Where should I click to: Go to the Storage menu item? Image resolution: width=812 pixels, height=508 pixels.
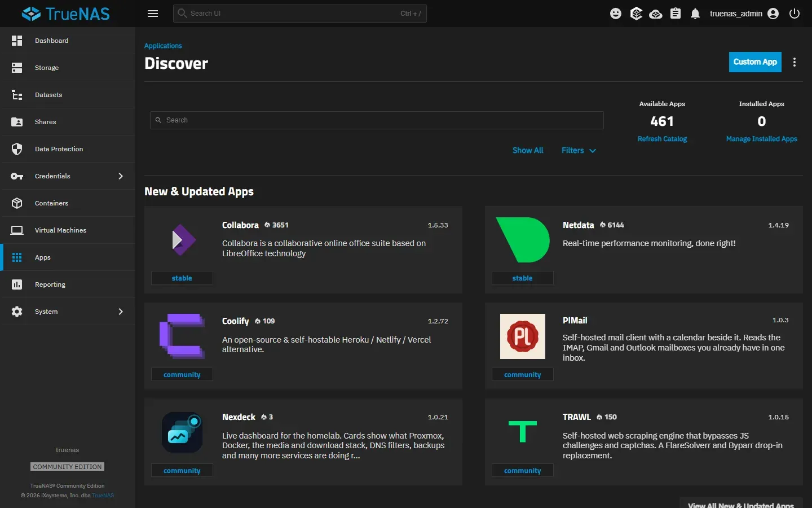point(68,68)
